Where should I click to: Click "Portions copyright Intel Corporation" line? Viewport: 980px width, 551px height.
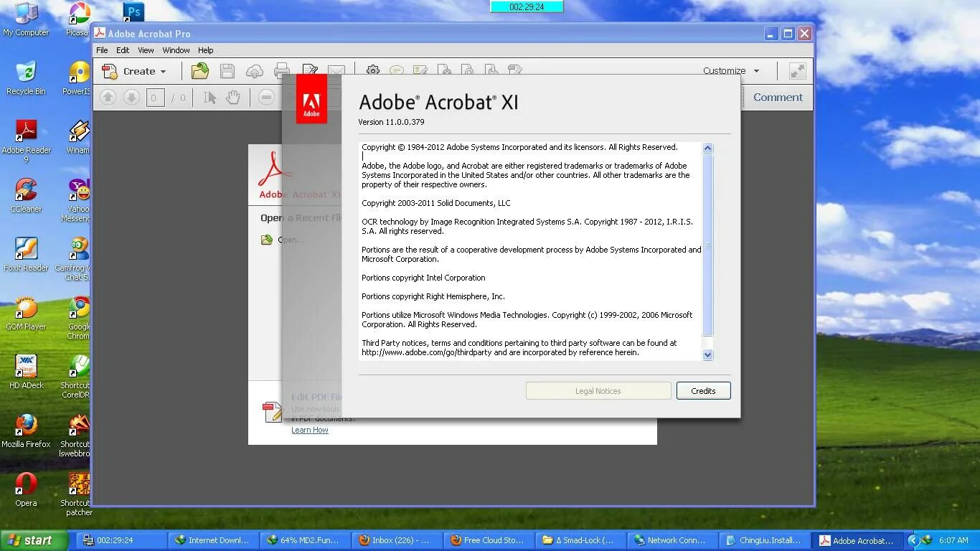tap(423, 278)
